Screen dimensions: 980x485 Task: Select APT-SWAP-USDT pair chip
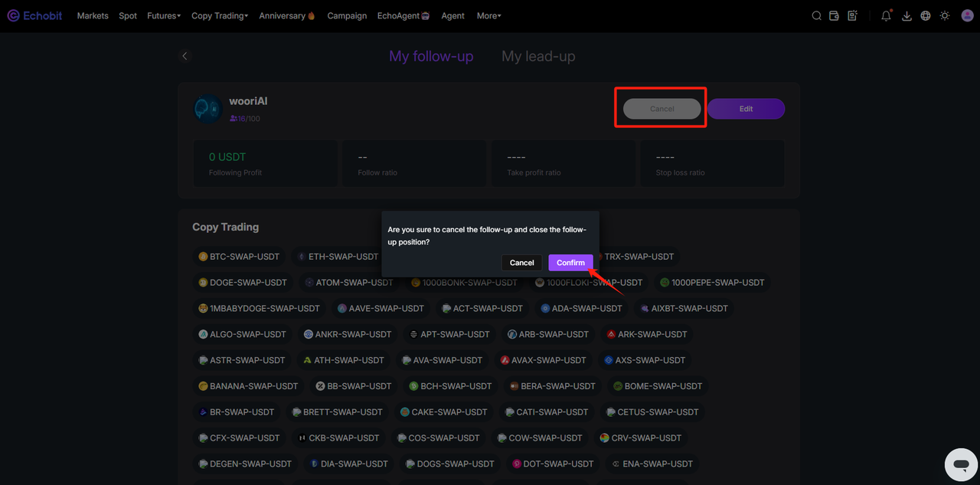(x=449, y=334)
